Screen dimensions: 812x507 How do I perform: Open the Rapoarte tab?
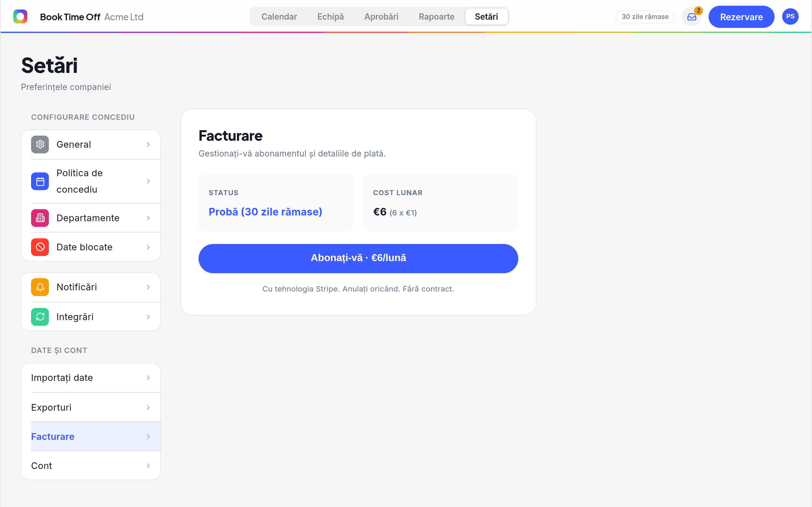436,17
